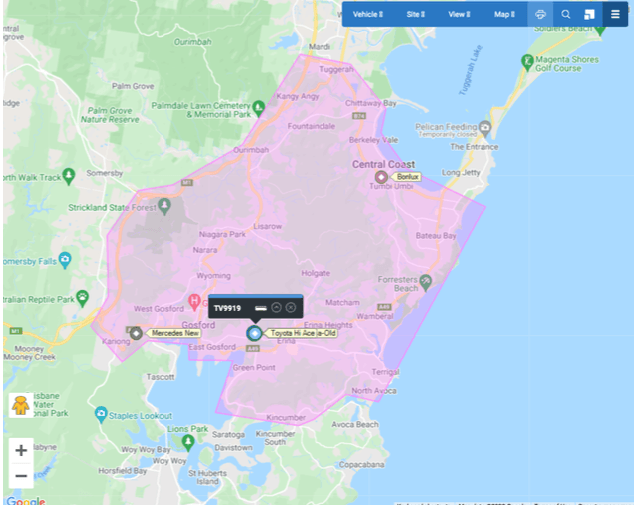Image resolution: width=636 pixels, height=505 pixels.
Task: Select the Toyota Hi Ace vehicle marker
Action: tap(254, 333)
